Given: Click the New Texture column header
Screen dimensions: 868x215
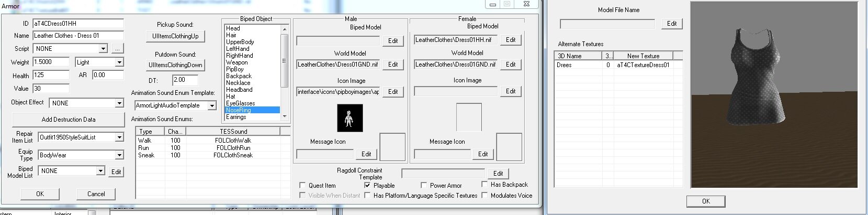Looking at the screenshot, I should [643, 56].
